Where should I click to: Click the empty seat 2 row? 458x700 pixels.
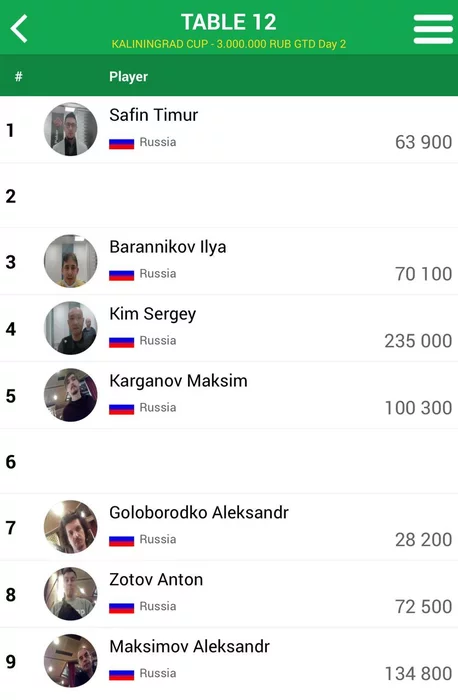[x=229, y=196]
